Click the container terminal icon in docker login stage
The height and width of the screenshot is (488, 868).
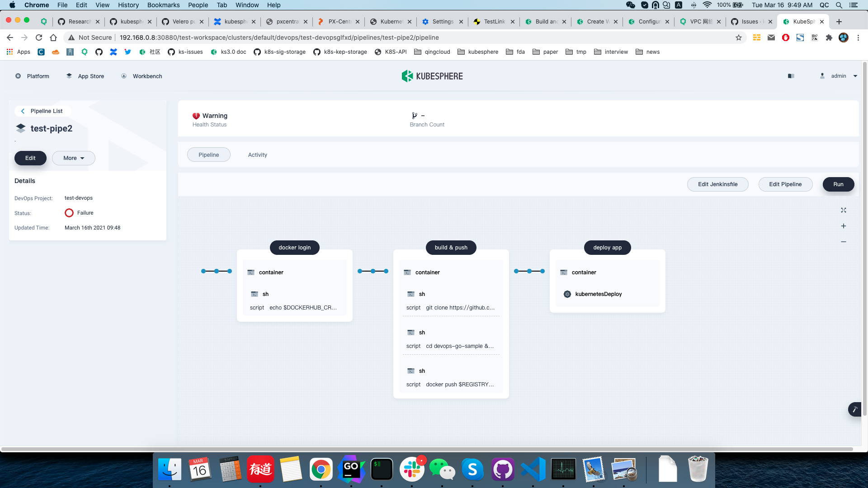[251, 272]
